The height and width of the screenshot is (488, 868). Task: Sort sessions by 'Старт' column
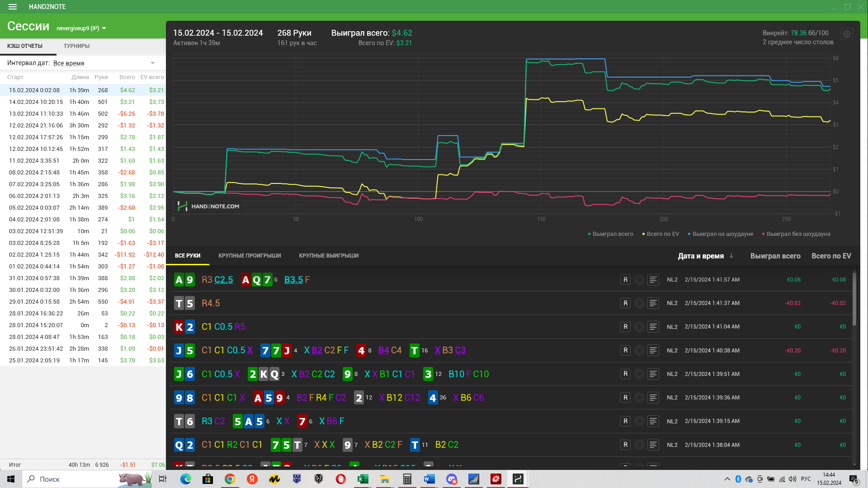click(15, 77)
